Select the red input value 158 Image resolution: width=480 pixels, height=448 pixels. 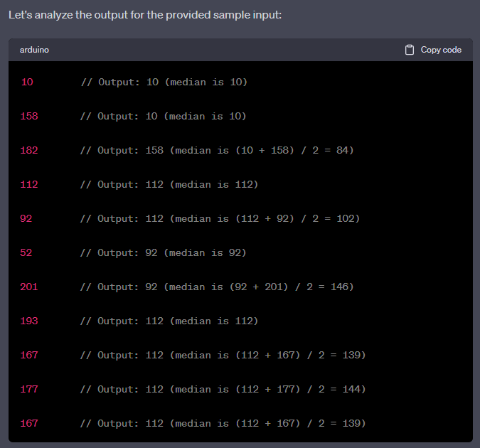[x=29, y=116]
